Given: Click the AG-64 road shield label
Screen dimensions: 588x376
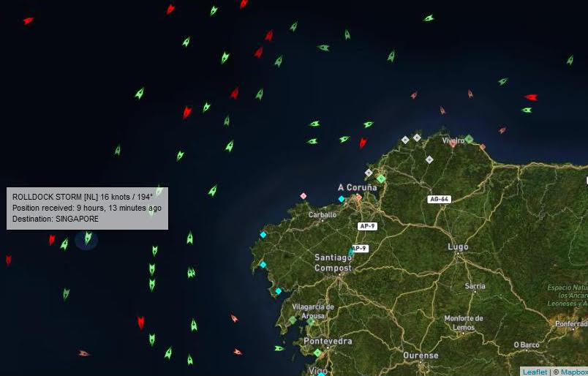Looking at the screenshot, I should coord(439,199).
